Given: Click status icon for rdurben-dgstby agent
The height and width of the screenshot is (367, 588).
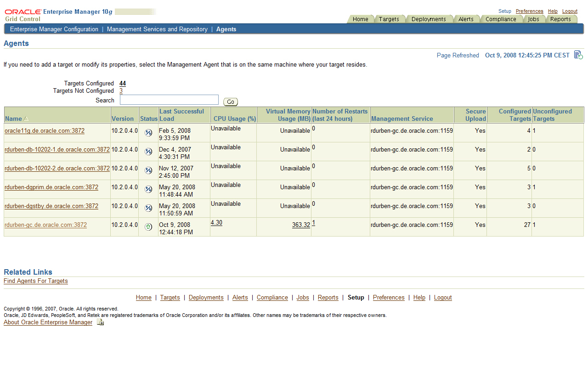Looking at the screenshot, I should point(148,208).
